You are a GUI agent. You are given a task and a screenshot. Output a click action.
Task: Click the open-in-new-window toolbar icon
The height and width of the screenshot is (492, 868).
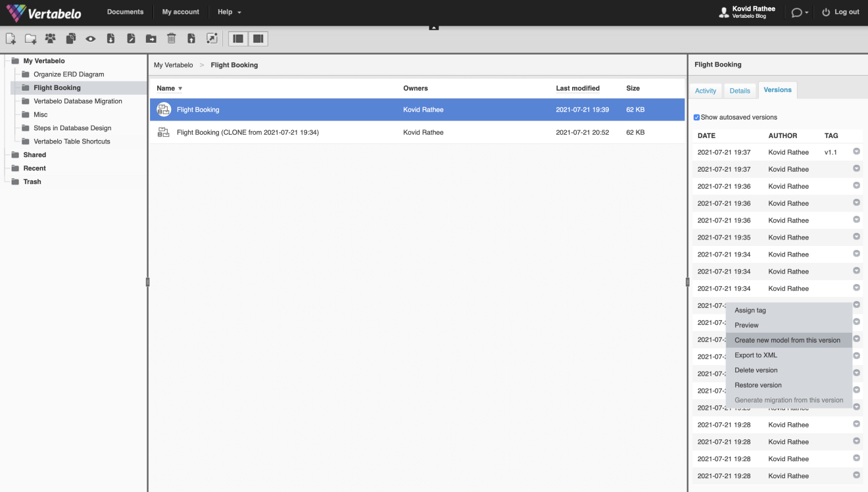click(x=212, y=39)
